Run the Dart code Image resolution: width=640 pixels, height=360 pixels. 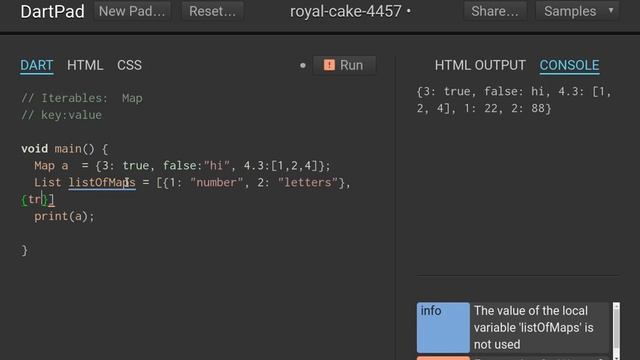click(x=344, y=65)
